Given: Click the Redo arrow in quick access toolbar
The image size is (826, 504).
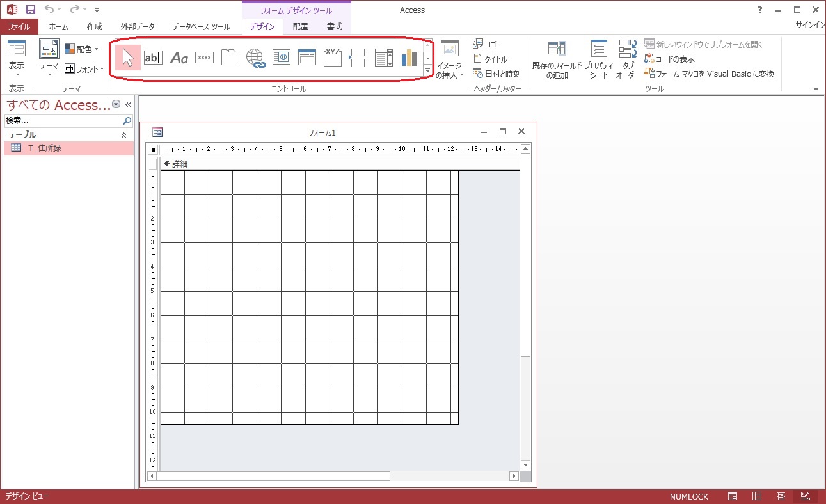Looking at the screenshot, I should [75, 10].
